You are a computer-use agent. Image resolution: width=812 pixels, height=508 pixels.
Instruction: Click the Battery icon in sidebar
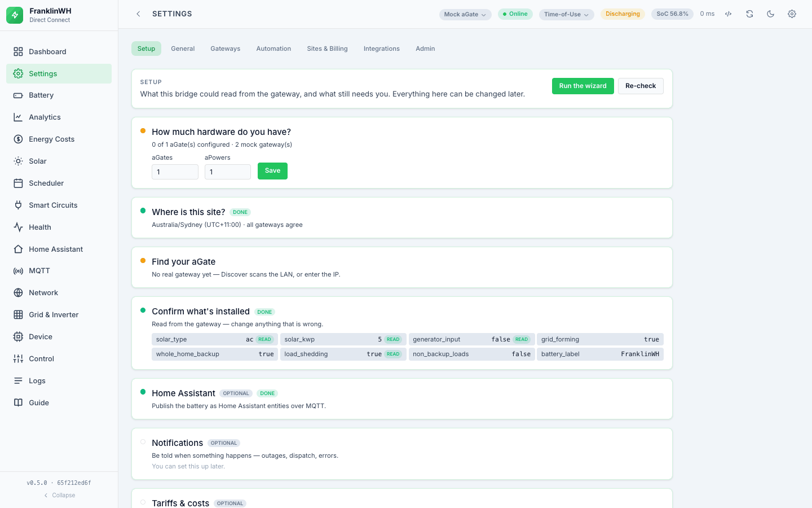click(18, 95)
